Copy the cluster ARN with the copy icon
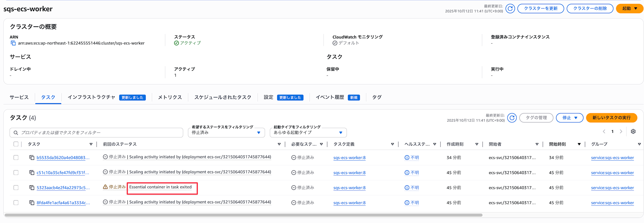644x223 pixels. pyautogui.click(x=13, y=43)
